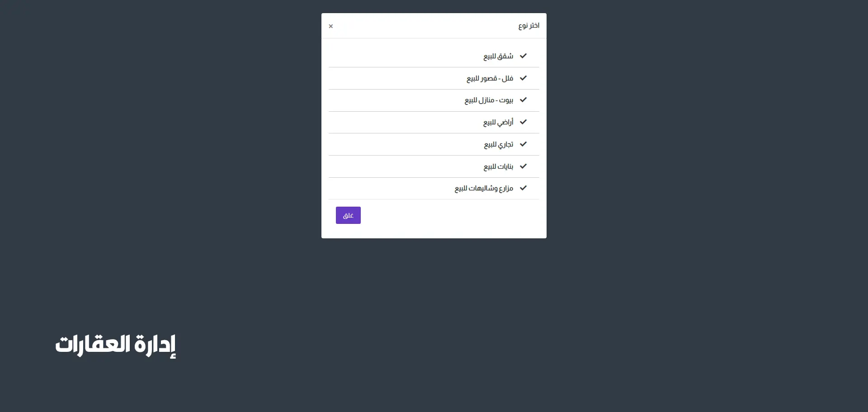The height and width of the screenshot is (412, 868).
Task: Choose the تجاري للبيع option
Action: [498, 144]
